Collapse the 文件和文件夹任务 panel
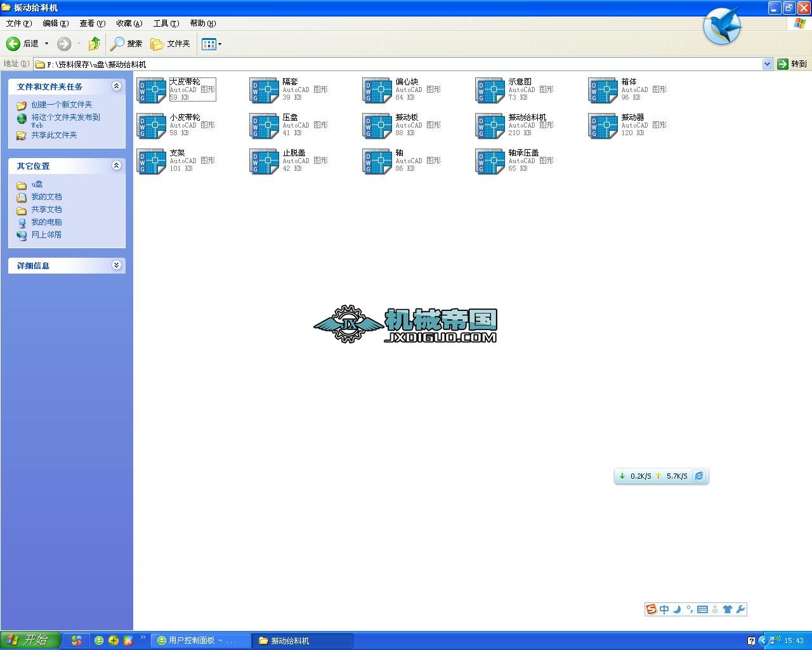Viewport: 812px width, 650px height. coord(116,86)
